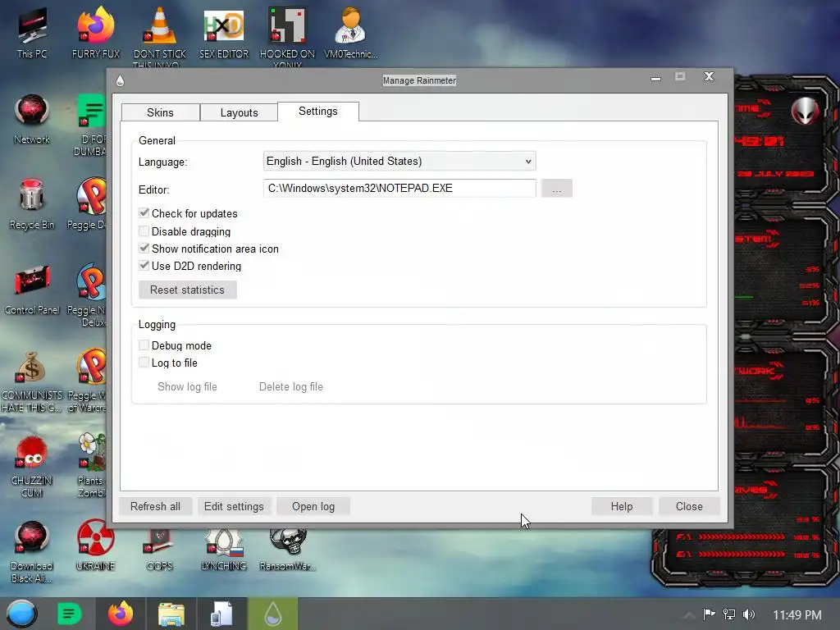Toggle Use D2D rendering checkbox

(x=144, y=265)
